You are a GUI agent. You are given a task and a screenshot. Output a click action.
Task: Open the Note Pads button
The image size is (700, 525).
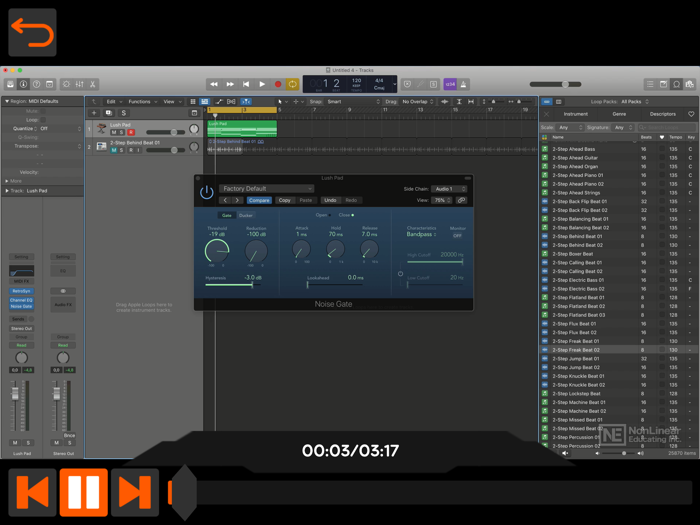coord(663,84)
